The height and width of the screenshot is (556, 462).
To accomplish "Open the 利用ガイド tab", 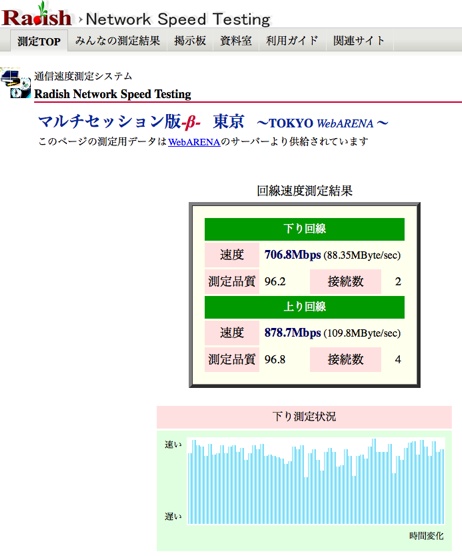I will coord(292,41).
